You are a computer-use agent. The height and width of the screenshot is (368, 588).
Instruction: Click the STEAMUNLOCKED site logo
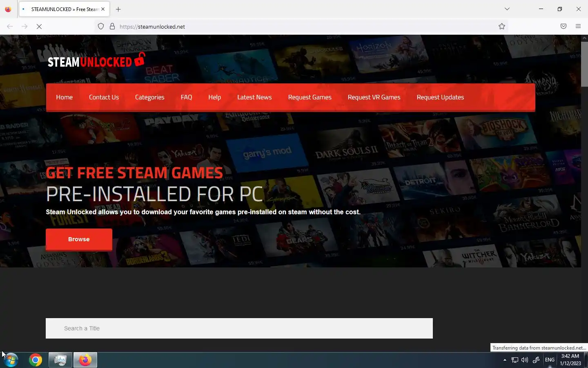coord(96,61)
